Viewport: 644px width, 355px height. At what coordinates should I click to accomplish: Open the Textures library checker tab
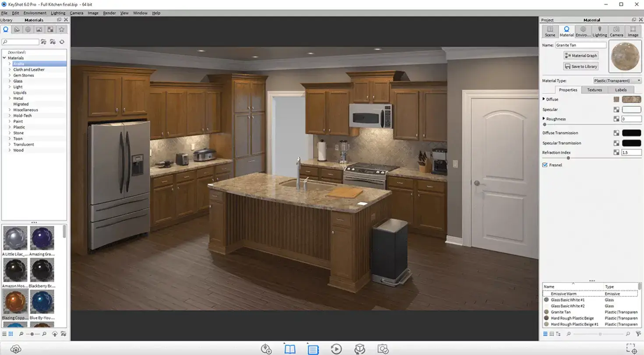tap(50, 29)
